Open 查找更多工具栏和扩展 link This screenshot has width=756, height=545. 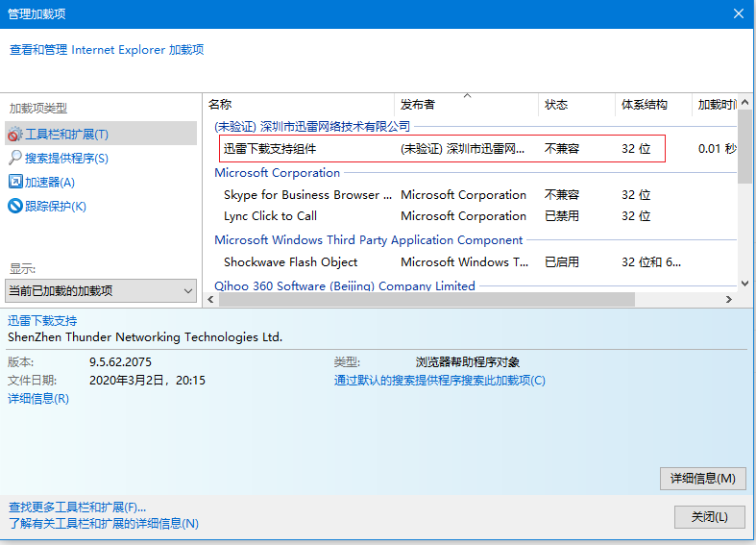77,507
